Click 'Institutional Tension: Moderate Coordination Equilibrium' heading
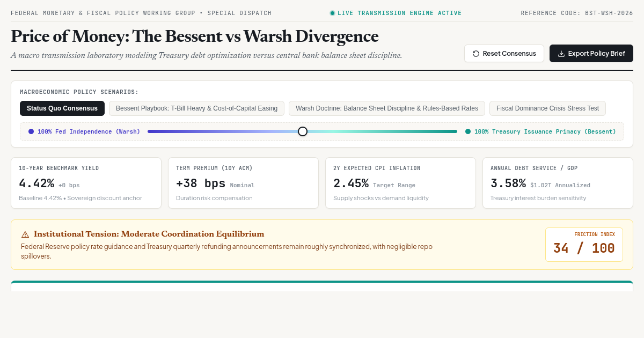This screenshot has width=644, height=338. pyautogui.click(x=149, y=234)
